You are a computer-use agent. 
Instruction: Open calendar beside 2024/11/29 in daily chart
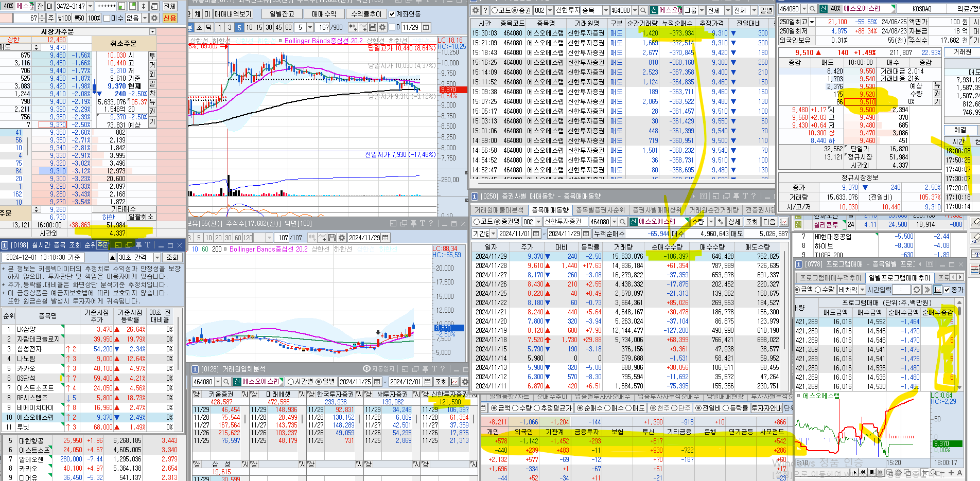point(386,238)
